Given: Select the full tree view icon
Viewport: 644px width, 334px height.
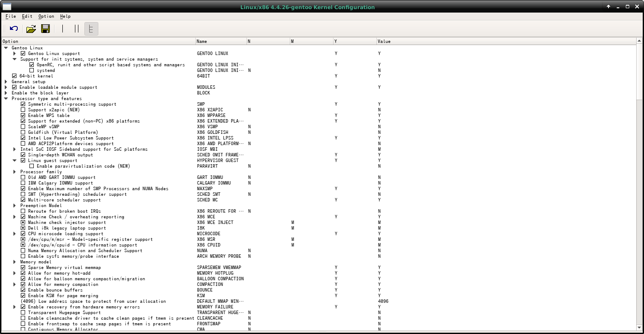Looking at the screenshot, I should click(x=91, y=28).
